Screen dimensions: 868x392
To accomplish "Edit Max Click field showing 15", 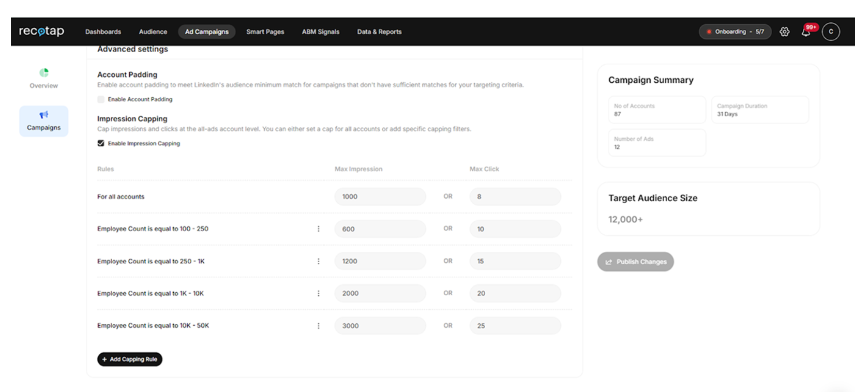I will (515, 261).
